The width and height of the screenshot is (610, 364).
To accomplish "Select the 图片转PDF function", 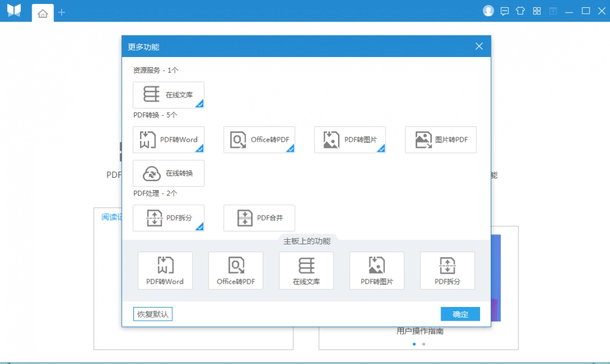I will (x=441, y=139).
